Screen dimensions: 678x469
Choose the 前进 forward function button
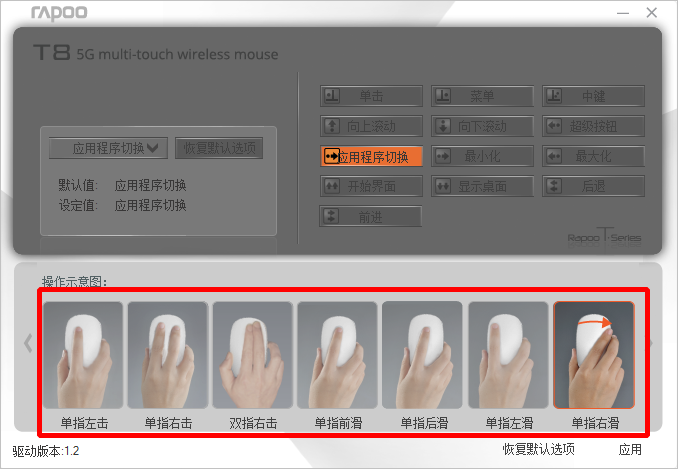[x=370, y=216]
